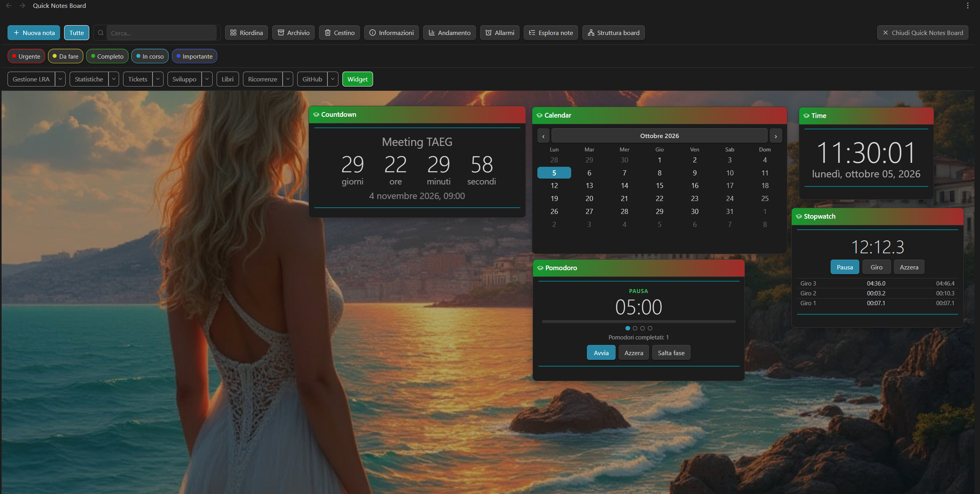980x494 pixels.
Task: Switch to the Widget board tab
Action: (x=357, y=79)
